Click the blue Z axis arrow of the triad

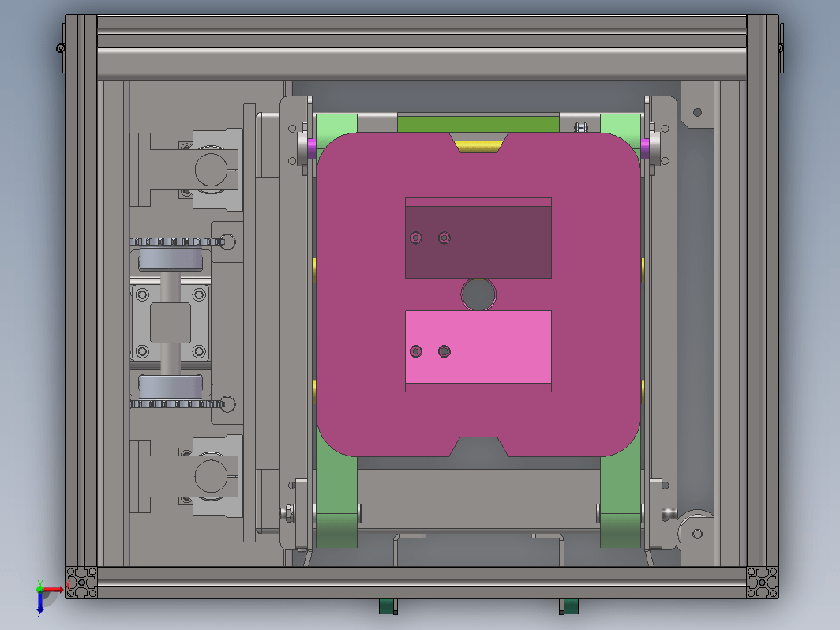(x=40, y=602)
